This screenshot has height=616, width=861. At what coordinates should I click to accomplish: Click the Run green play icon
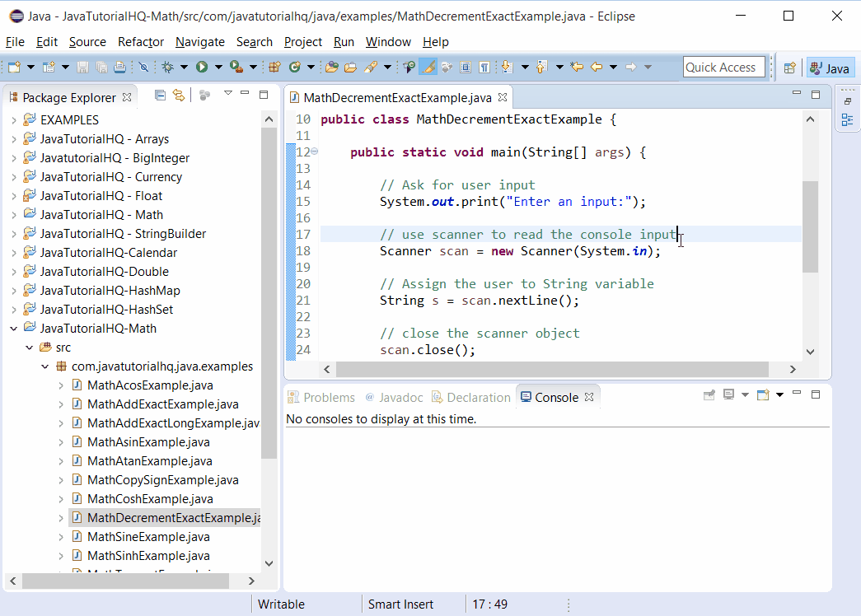click(202, 67)
